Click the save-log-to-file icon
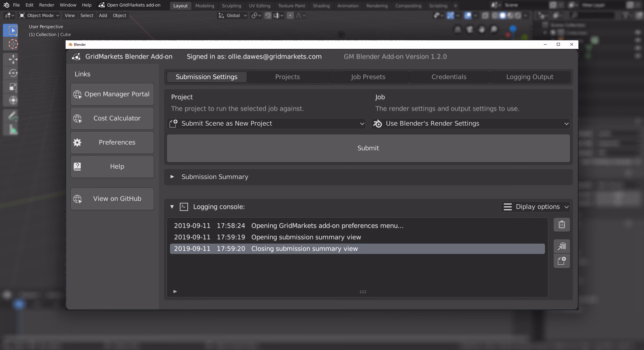Image resolution: width=644 pixels, height=350 pixels. [561, 261]
